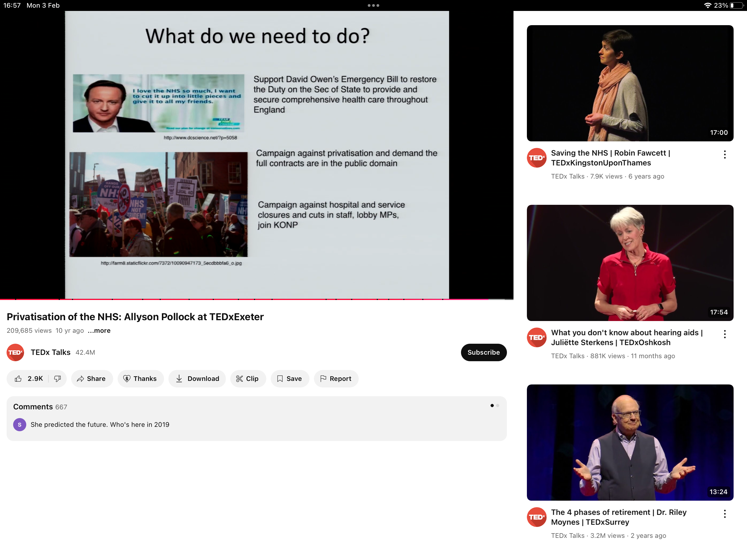747x560 pixels.
Task: Tap the Wi-Fi status icon
Action: tap(707, 5)
